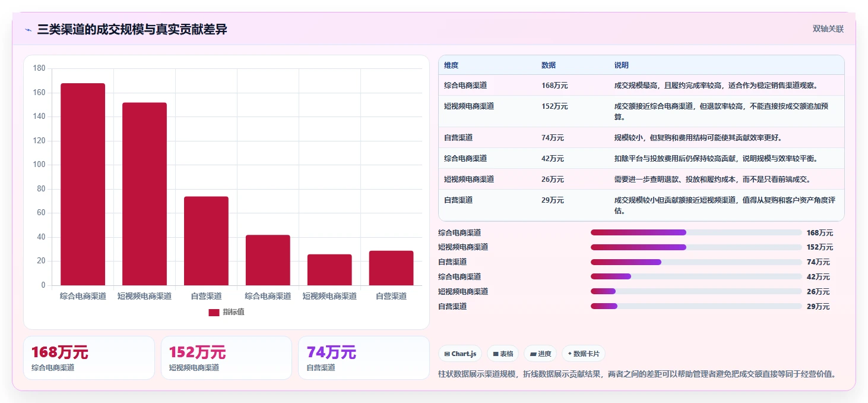The width and height of the screenshot is (868, 403).
Task: Click the progress bar ending at 74万元
Action: (696, 262)
